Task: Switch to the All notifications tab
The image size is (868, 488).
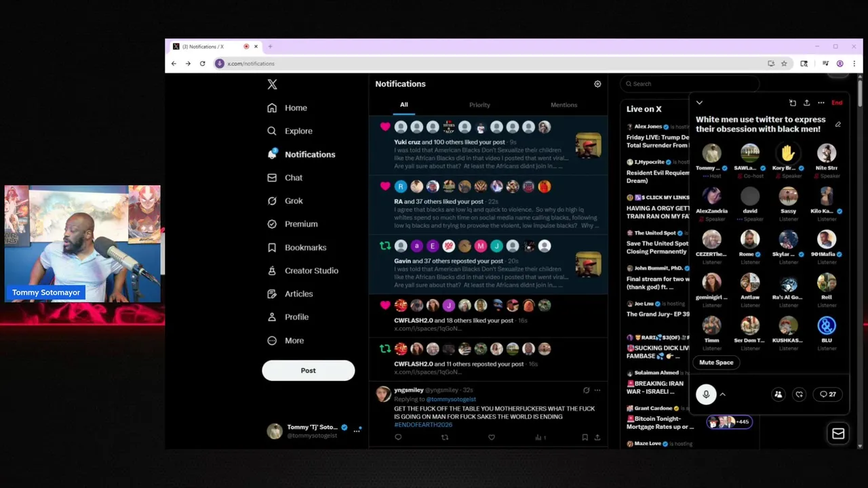Action: (x=403, y=104)
